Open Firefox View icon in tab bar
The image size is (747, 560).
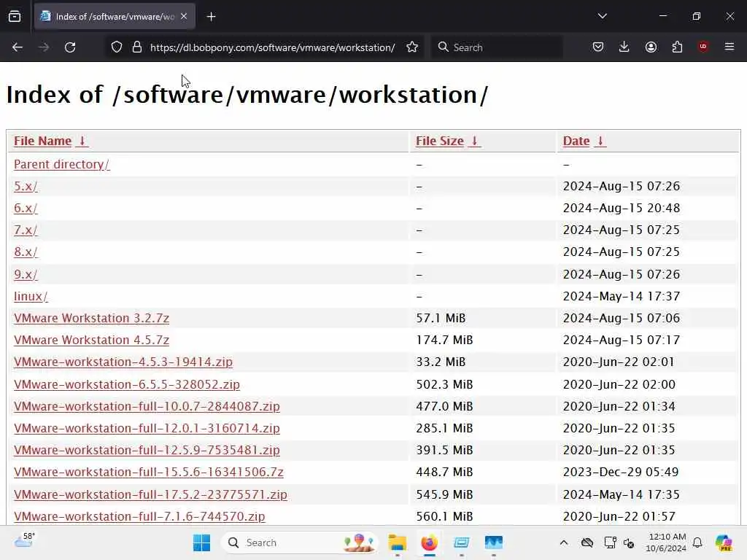point(15,17)
